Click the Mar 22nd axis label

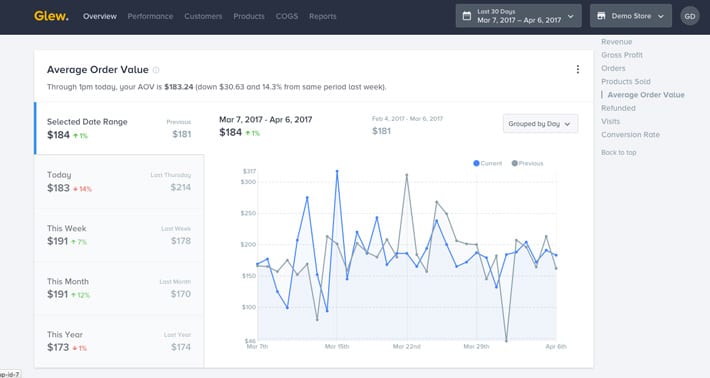pyautogui.click(x=407, y=346)
